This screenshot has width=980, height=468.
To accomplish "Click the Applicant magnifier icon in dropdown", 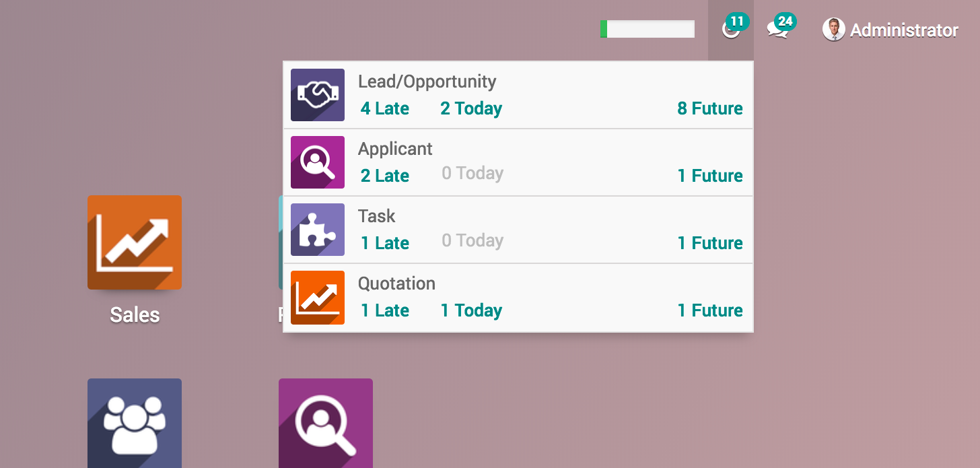I will (x=318, y=162).
